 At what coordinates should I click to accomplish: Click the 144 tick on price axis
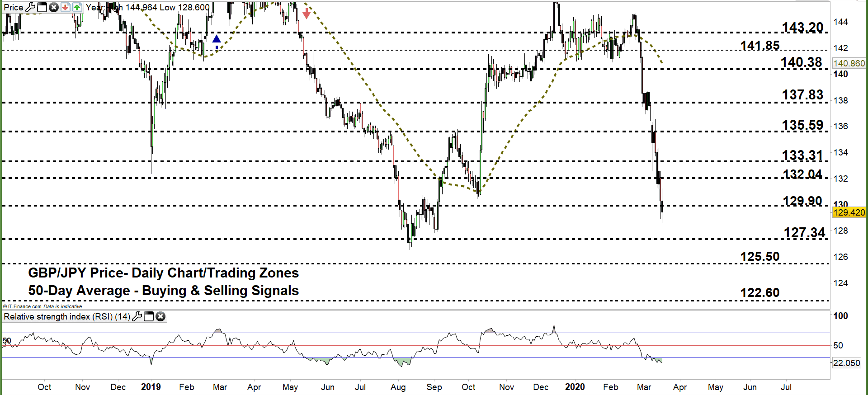pos(841,22)
